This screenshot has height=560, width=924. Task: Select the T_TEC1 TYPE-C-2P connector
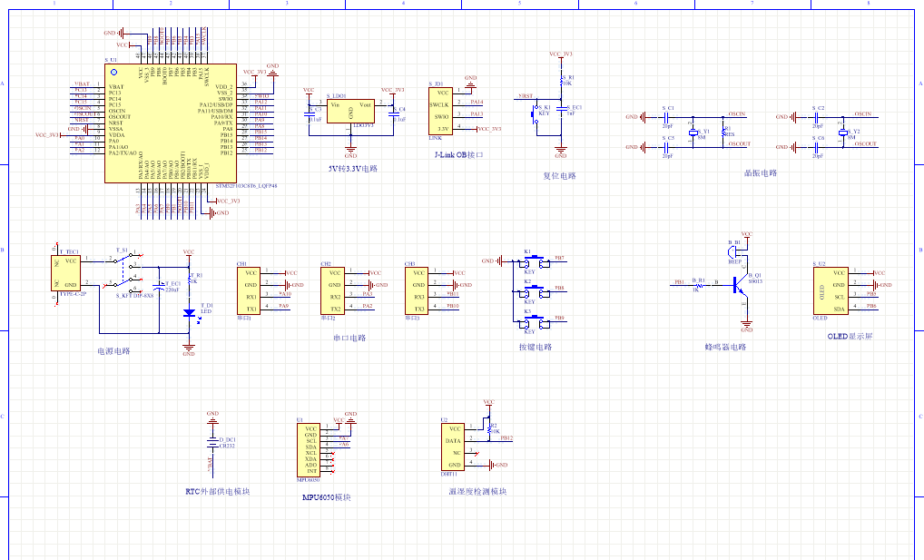point(66,273)
